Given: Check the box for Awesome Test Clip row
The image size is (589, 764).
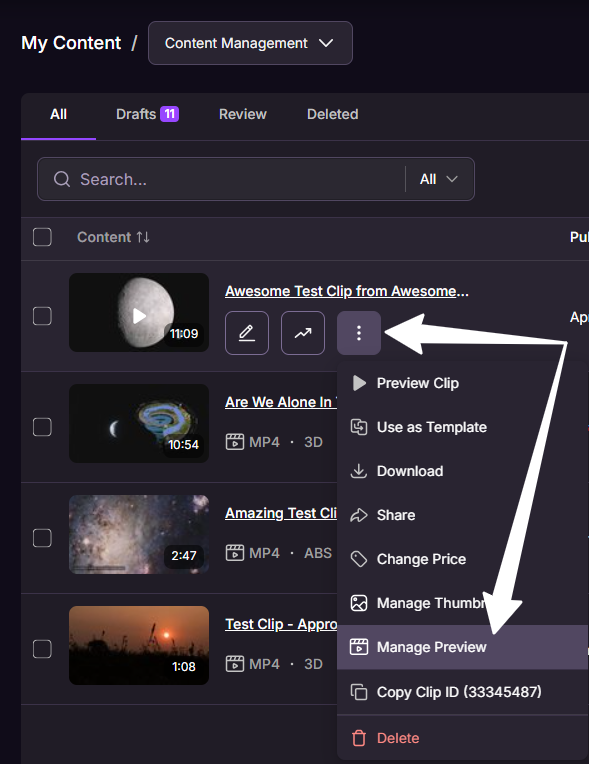Looking at the screenshot, I should coord(42,316).
